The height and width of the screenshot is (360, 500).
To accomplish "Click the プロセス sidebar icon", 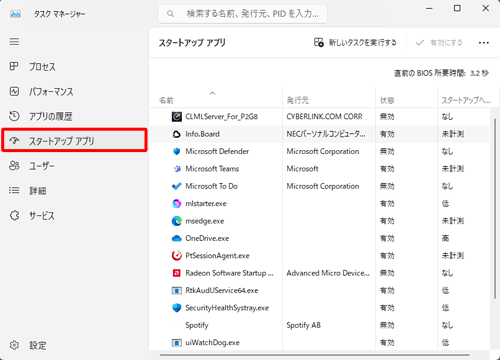I will (14, 66).
